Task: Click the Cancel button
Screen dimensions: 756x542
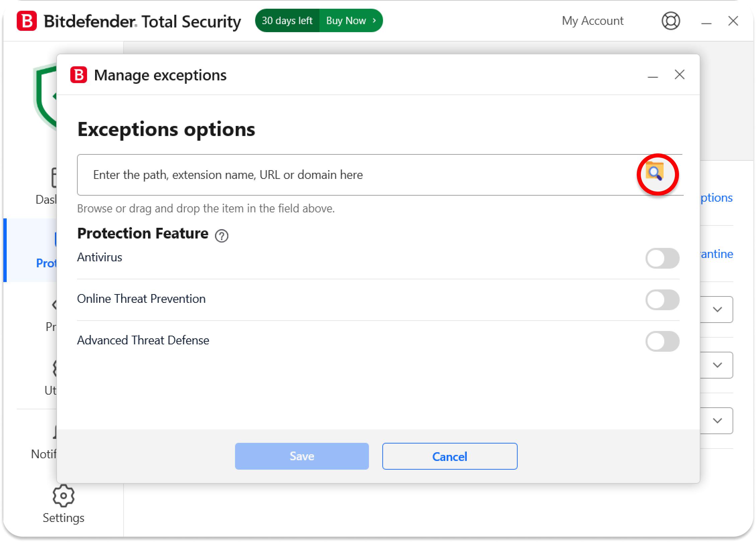Action: (449, 456)
